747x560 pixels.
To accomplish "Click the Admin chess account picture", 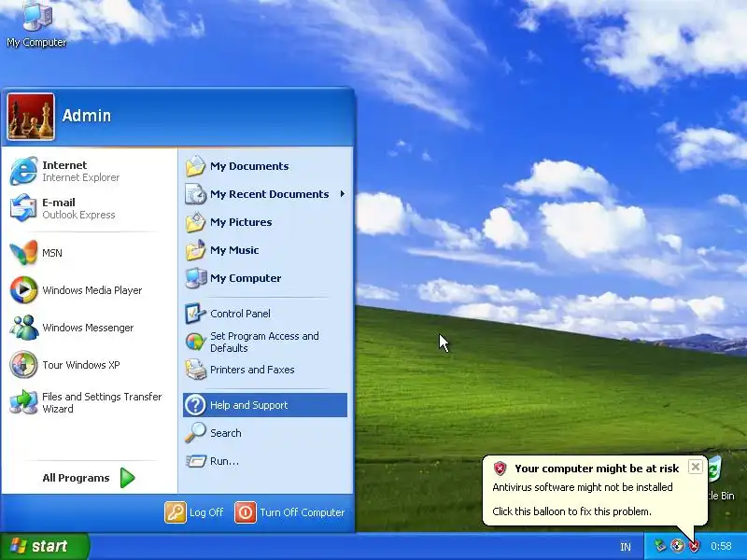I will coord(31,117).
